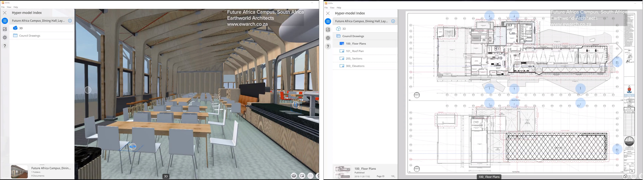Click '1 Folders' text in left window
The image size is (644, 180).
click(36, 172)
